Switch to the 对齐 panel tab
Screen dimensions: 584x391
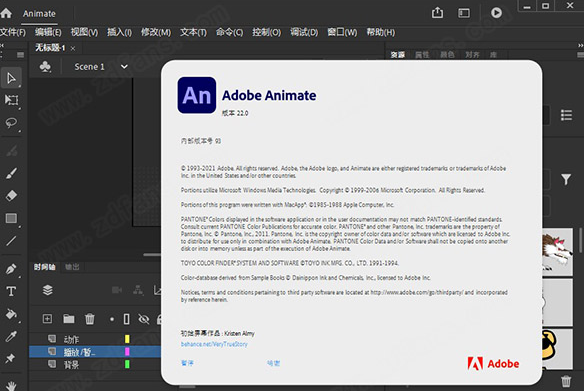click(472, 55)
